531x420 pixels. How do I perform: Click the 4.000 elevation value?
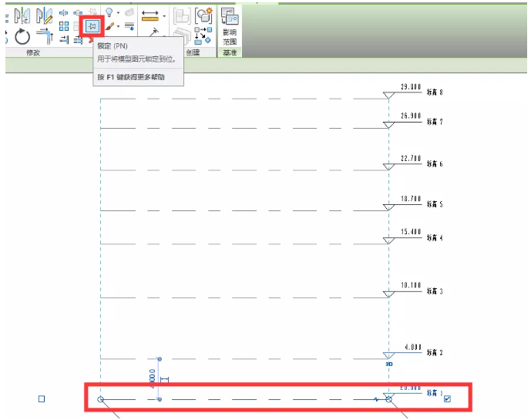click(413, 348)
